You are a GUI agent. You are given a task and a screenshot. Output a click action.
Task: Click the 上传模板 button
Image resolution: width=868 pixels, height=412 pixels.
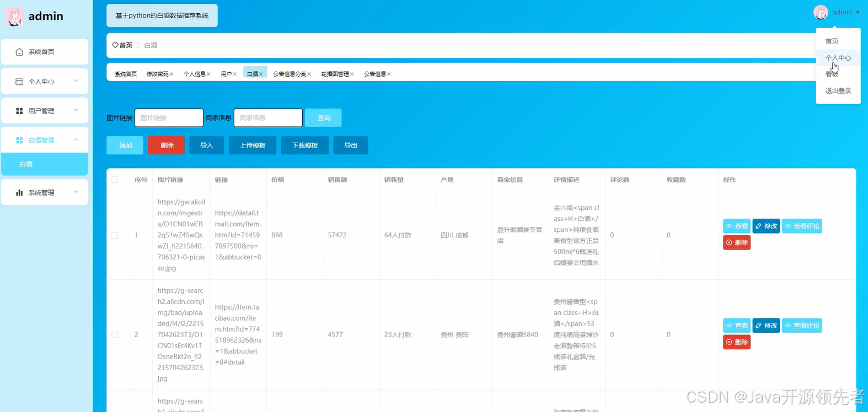pos(253,145)
